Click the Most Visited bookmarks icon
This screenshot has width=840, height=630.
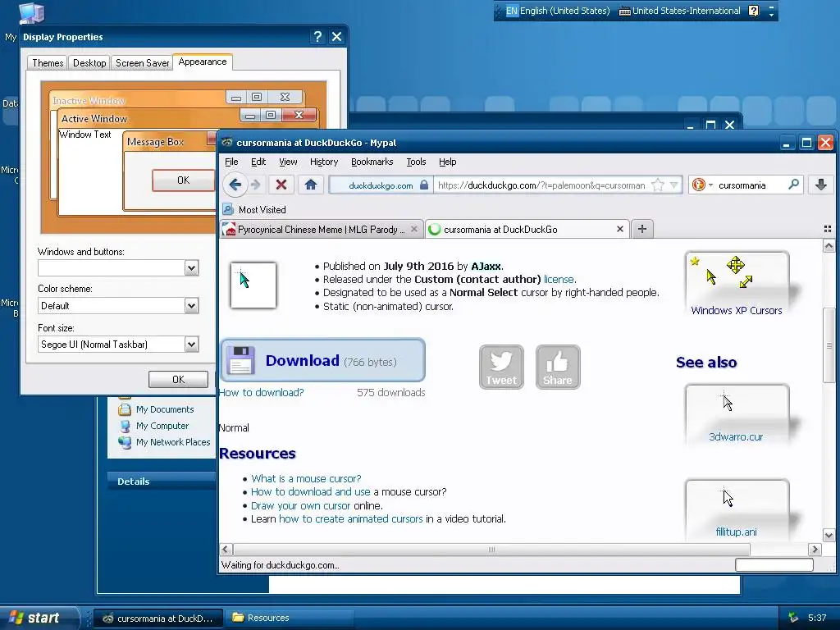[x=228, y=209]
